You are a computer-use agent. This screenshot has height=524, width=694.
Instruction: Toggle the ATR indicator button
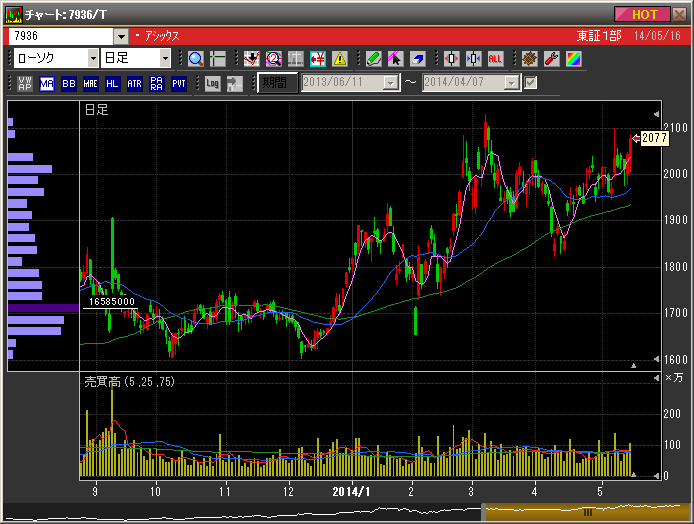click(x=134, y=83)
